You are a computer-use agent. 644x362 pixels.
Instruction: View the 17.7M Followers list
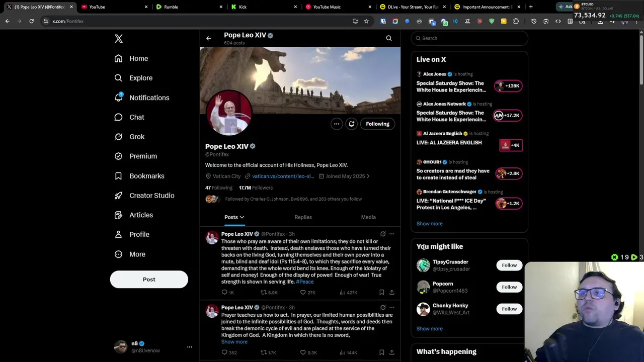point(256,188)
